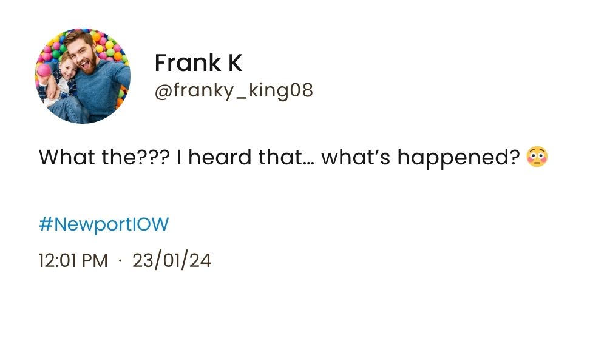The width and height of the screenshot is (607, 364).
Task: Click the child in the avatar photo
Action: coord(64,72)
